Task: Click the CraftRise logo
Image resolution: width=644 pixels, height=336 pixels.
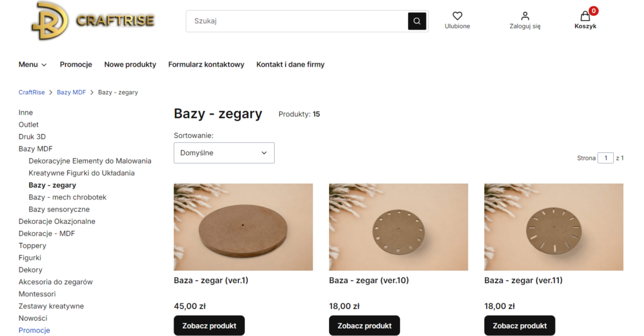Action: tap(92, 21)
